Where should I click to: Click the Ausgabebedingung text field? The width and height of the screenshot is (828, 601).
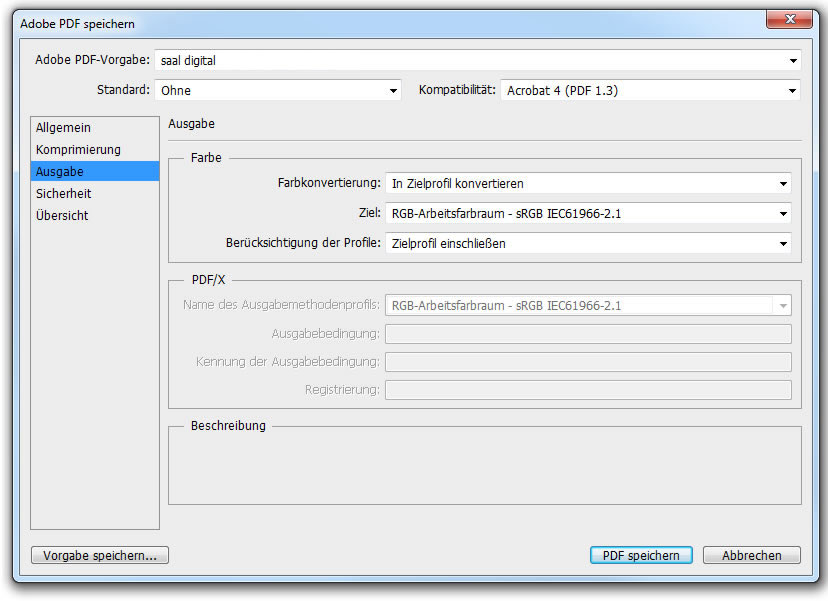pyautogui.click(x=588, y=334)
